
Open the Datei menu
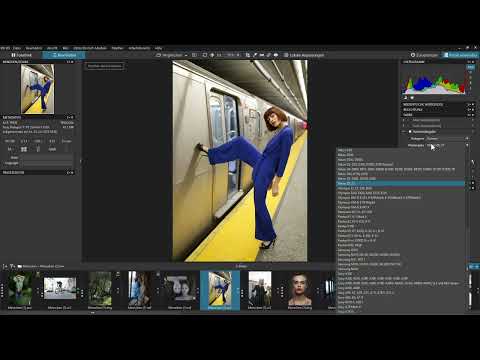point(17,48)
